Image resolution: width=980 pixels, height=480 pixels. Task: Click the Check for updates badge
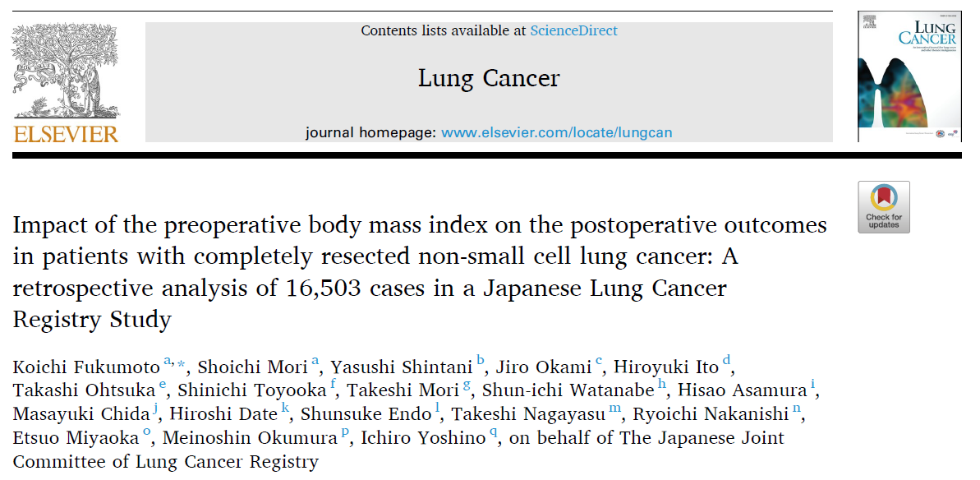883,207
